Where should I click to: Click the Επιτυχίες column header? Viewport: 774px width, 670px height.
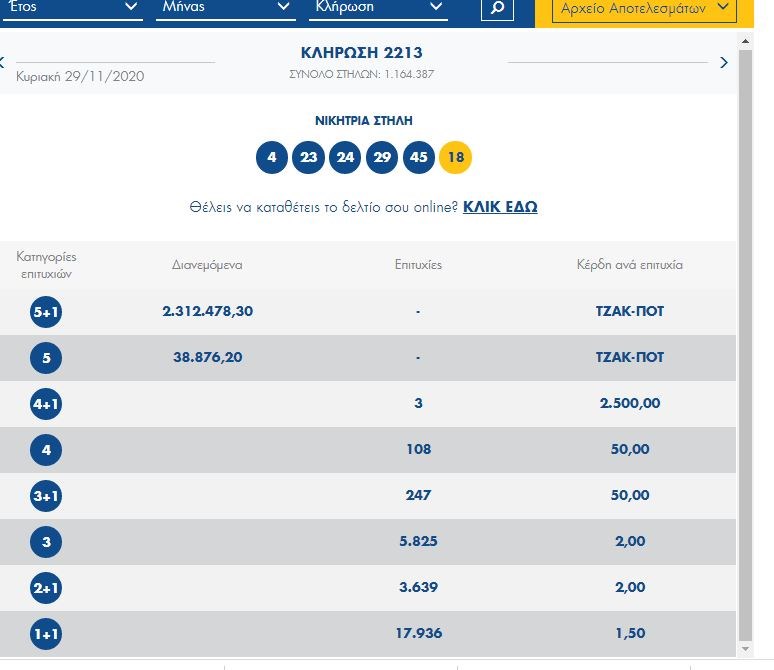[418, 265]
